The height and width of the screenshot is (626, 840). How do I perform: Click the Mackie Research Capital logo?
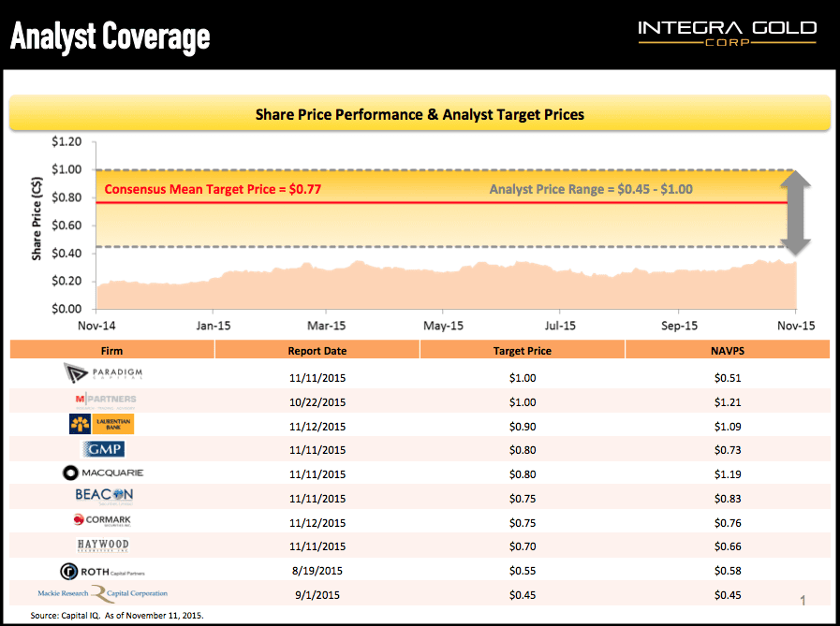(x=102, y=593)
